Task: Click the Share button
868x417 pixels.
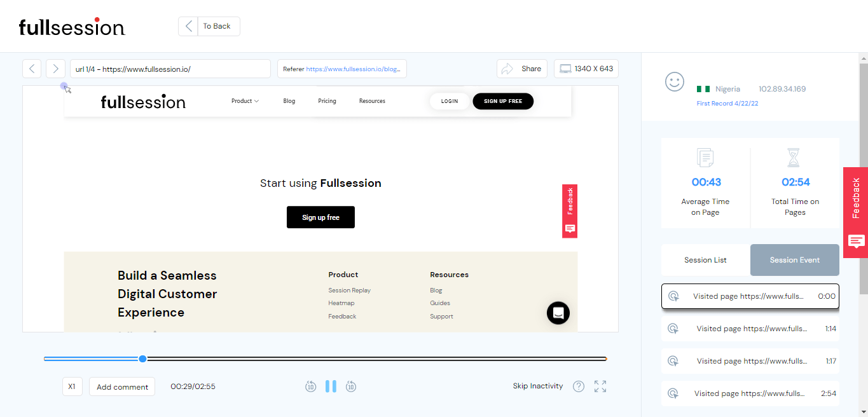Action: (x=522, y=69)
